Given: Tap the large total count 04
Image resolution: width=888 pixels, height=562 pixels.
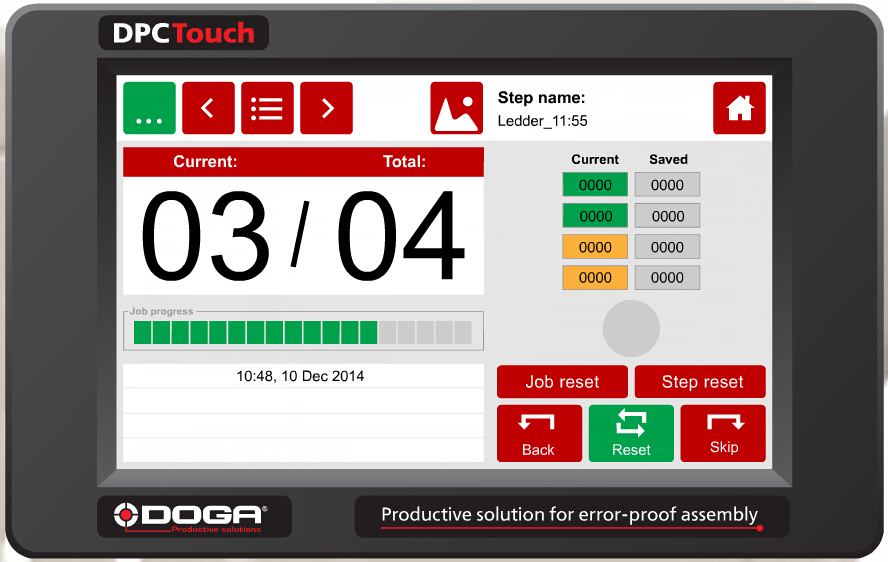Looking at the screenshot, I should (x=401, y=236).
